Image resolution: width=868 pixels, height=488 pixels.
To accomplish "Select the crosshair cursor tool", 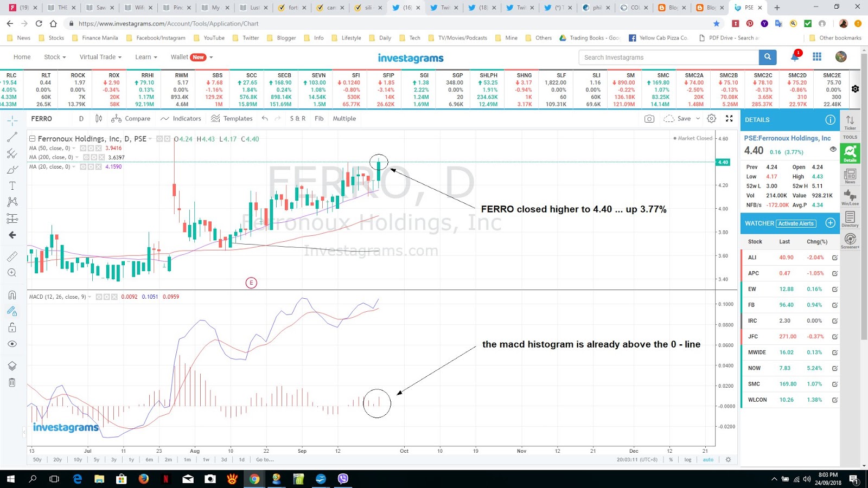I will click(12, 120).
